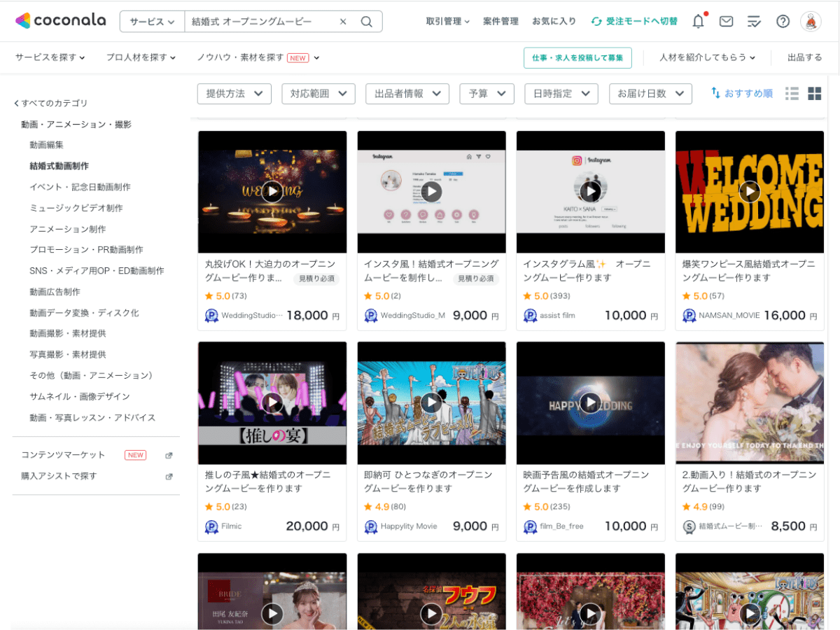This screenshot has width=840, height=630.
Task: Select プロモーション・PR動画制作 category
Action: [86, 250]
